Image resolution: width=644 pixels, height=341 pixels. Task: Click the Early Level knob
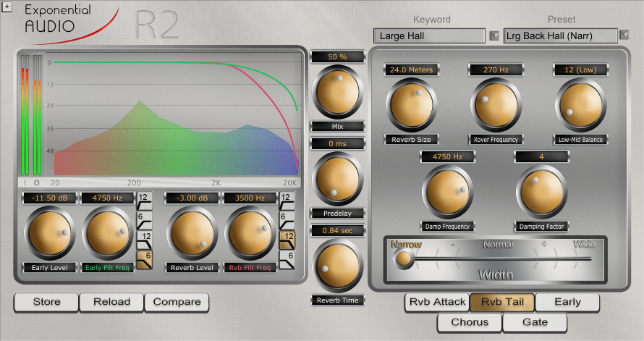50,233
